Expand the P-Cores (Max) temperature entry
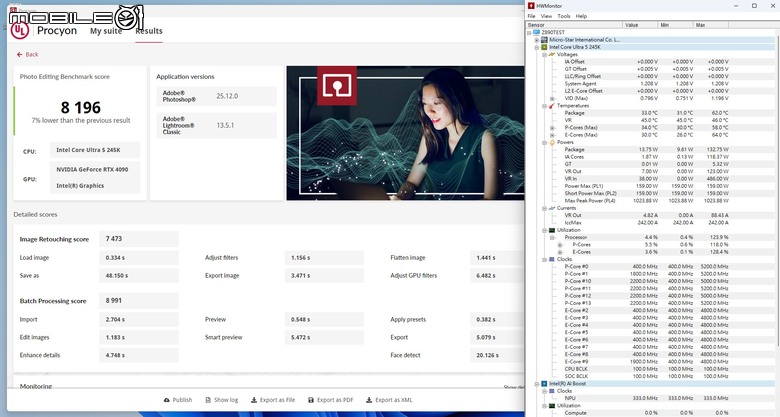The width and height of the screenshot is (780, 417). click(552, 128)
